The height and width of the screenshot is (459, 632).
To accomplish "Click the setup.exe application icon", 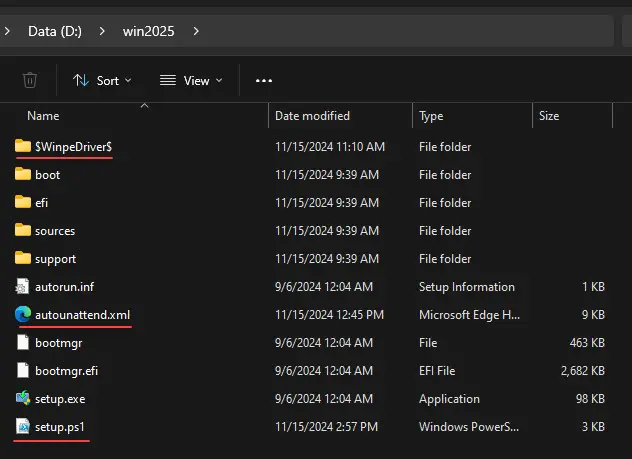I will click(x=23, y=399).
